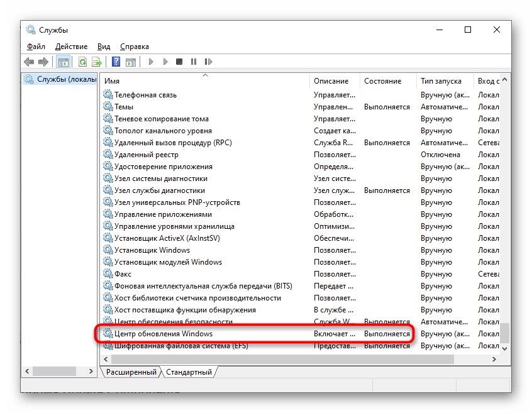The width and height of the screenshot is (532, 413).
Task: Click the Refresh toolbar icon
Action: (82, 62)
